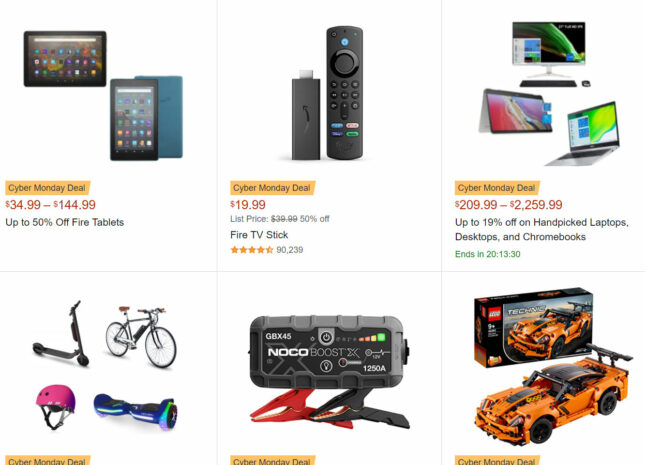This screenshot has height=465, width=645.
Task: Click the $34.99 – $144.99 price range
Action: [51, 205]
